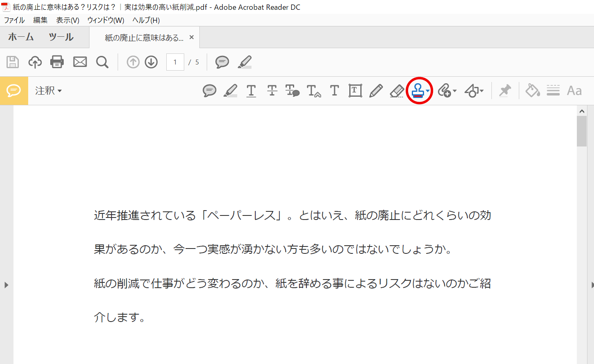594x364 pixels.
Task: Select the text box tool
Action: pyautogui.click(x=355, y=91)
